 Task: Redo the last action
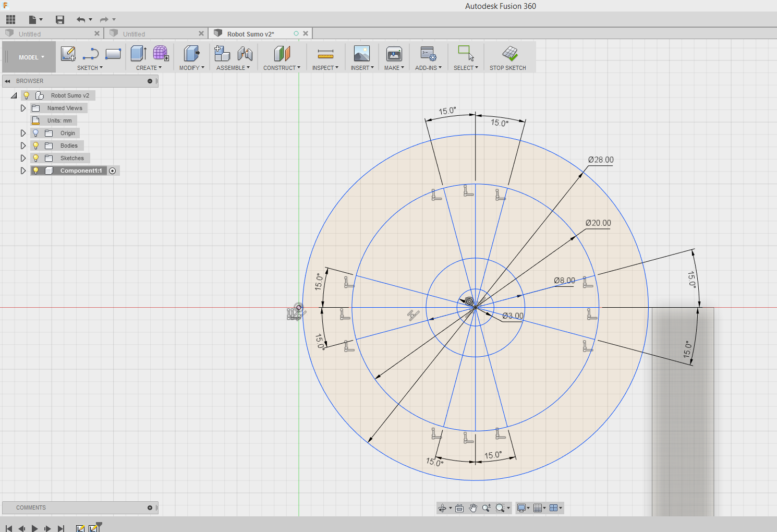[104, 20]
